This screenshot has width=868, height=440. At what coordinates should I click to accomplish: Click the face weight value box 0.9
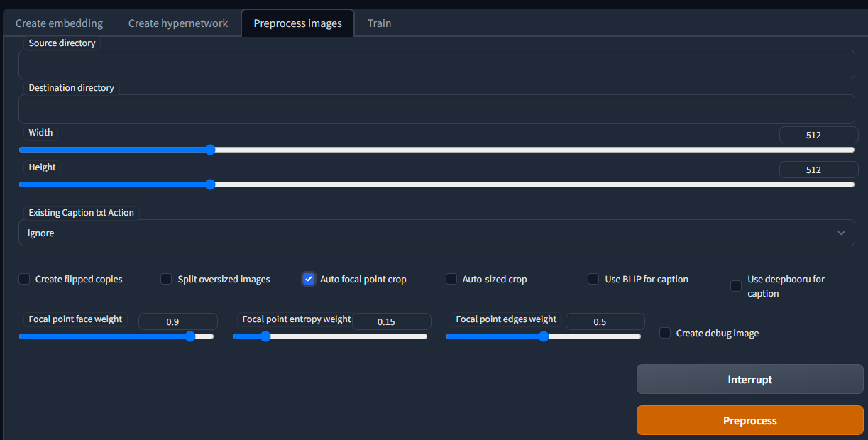click(x=177, y=321)
